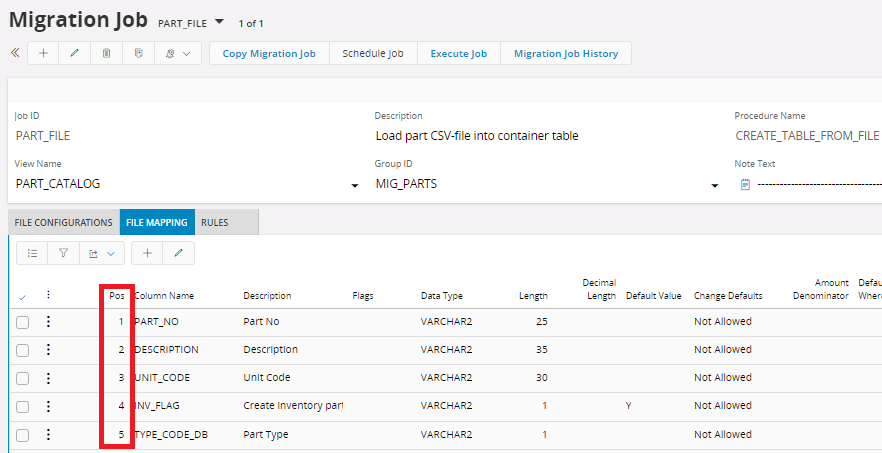Screen dimensions: 882x453
Task: Sort by the Length column header
Action: coord(533,295)
